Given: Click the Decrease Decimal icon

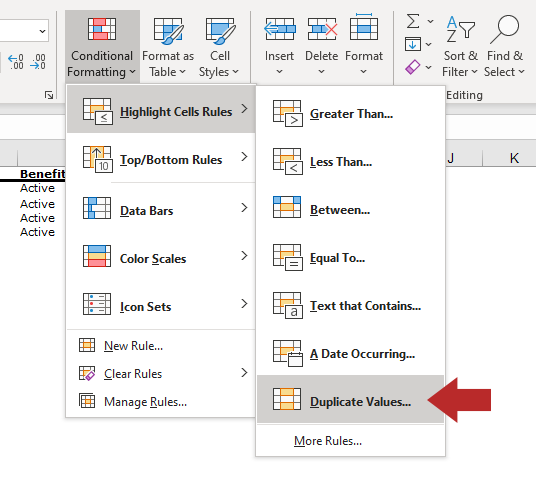Looking at the screenshot, I should tap(38, 62).
